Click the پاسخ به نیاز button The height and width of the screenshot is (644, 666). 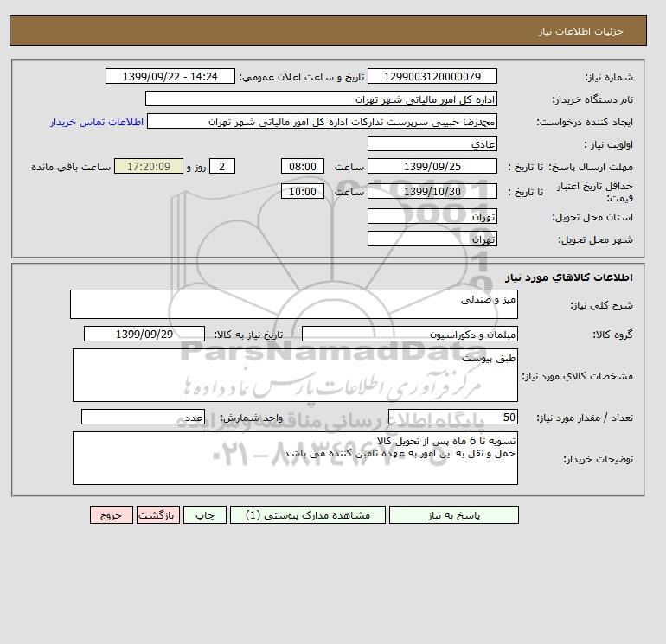(x=453, y=515)
